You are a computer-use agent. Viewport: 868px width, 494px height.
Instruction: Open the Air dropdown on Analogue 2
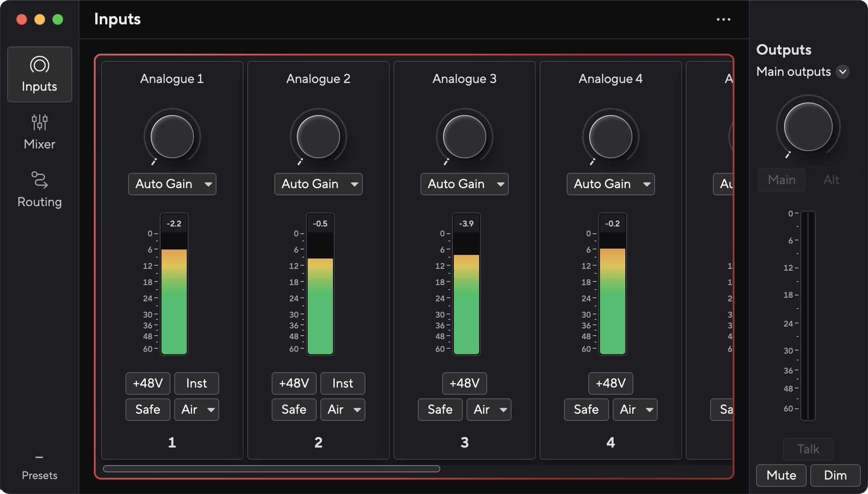coord(342,410)
